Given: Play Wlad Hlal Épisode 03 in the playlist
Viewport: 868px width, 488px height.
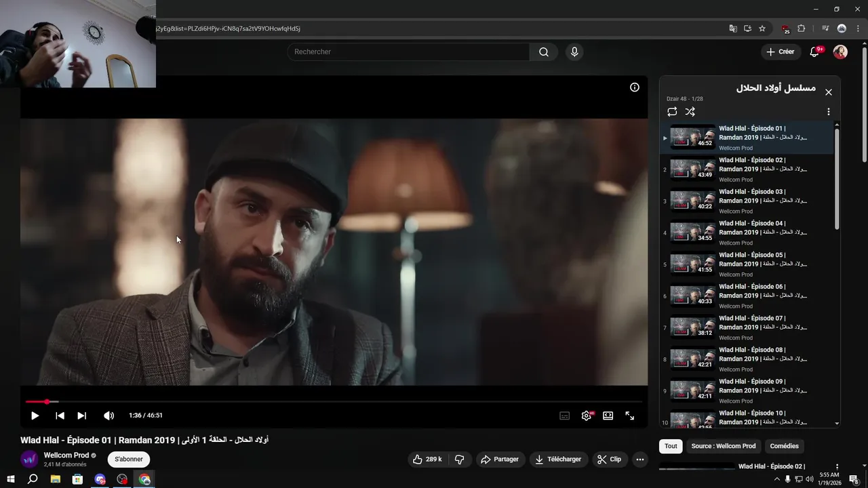Looking at the screenshot, I should 746,201.
